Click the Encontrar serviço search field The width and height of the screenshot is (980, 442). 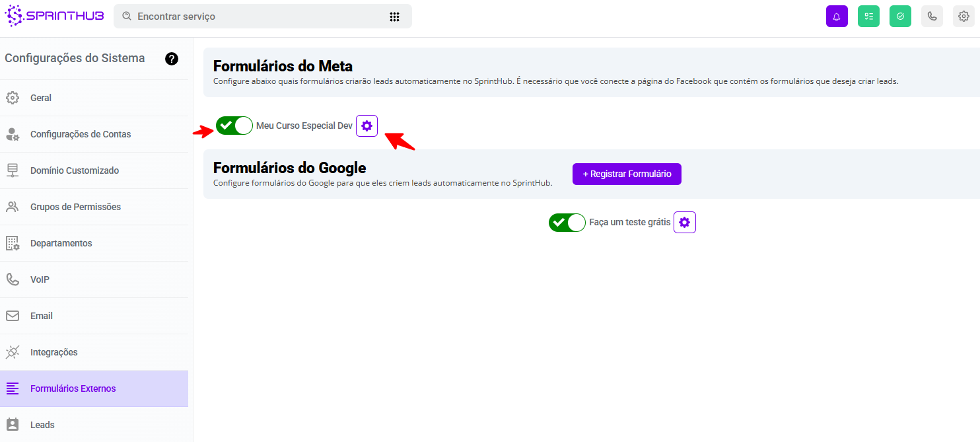pos(258,17)
